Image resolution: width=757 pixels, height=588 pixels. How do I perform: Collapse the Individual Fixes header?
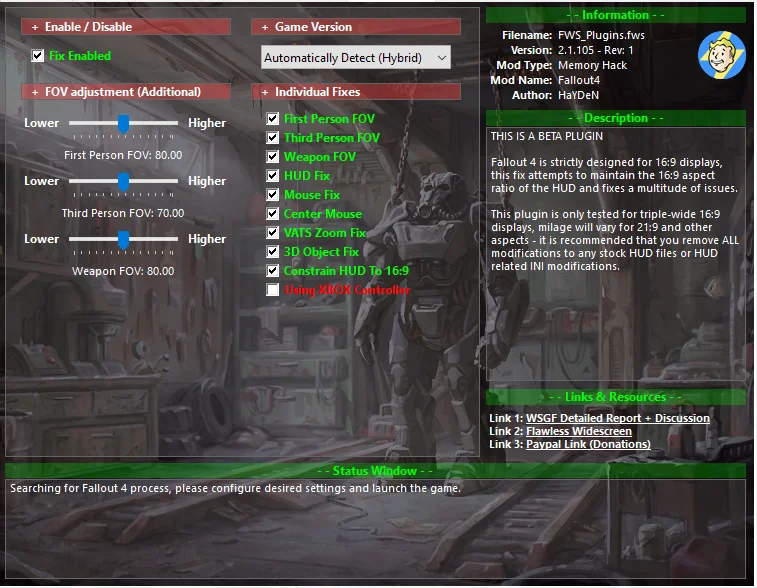pyautogui.click(x=356, y=92)
